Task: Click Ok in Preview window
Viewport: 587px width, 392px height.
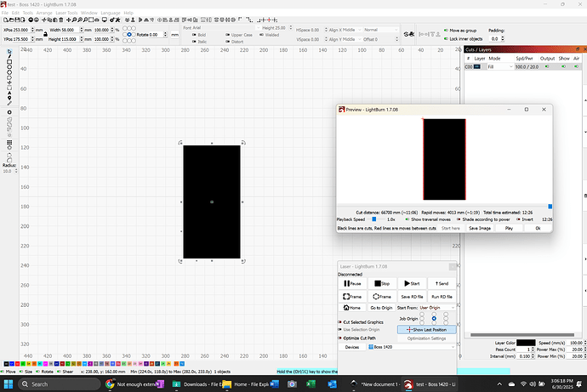Action: (538, 228)
